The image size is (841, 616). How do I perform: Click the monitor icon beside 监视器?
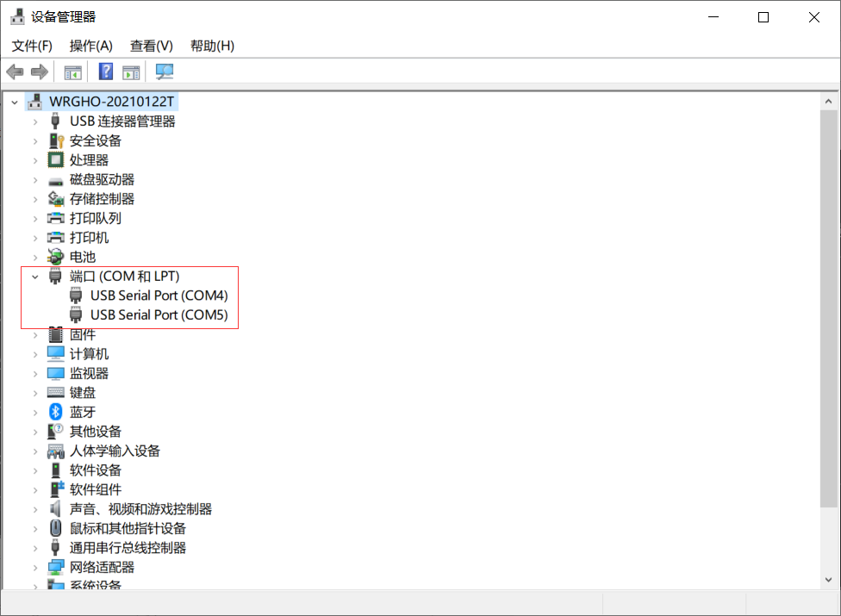tap(54, 372)
